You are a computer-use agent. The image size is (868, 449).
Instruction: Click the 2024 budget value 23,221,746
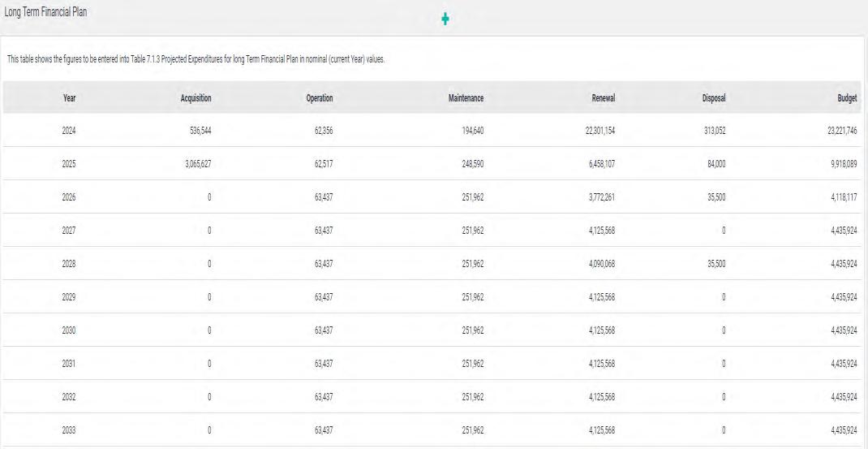(x=839, y=131)
